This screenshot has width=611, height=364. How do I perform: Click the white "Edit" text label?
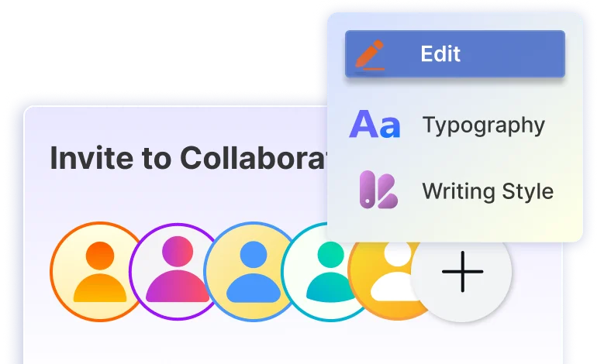coord(440,54)
